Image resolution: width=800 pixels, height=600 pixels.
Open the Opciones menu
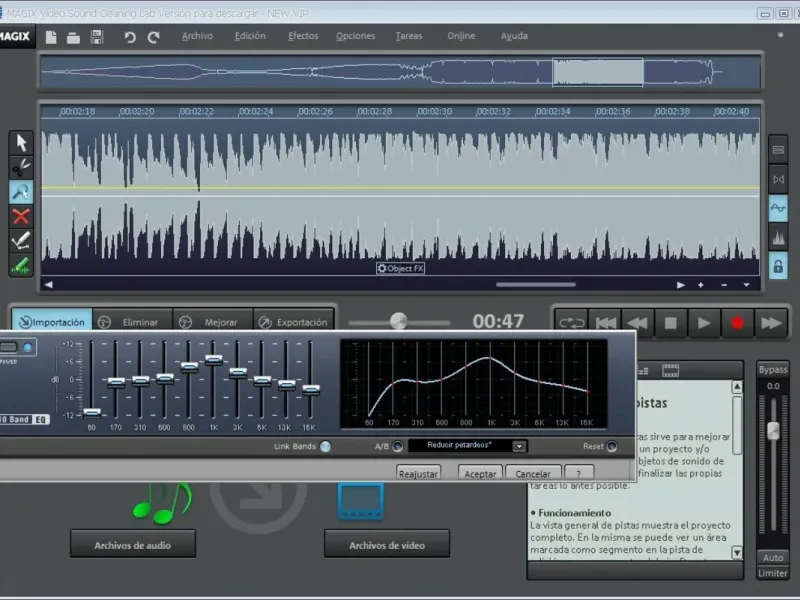[356, 36]
